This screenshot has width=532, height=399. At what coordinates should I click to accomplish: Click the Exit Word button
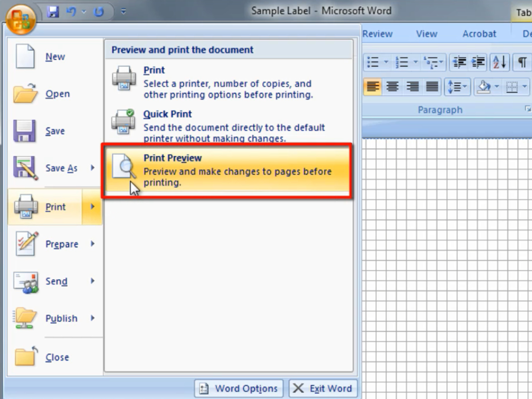pos(323,388)
